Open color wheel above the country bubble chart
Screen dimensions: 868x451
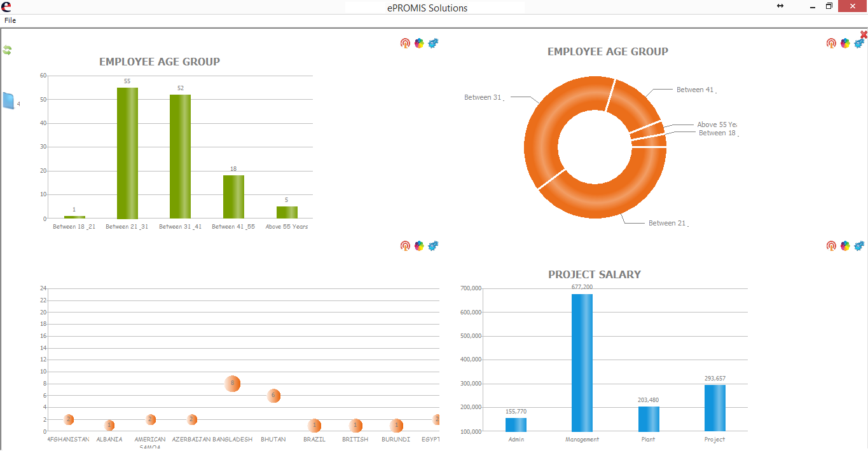tap(419, 245)
